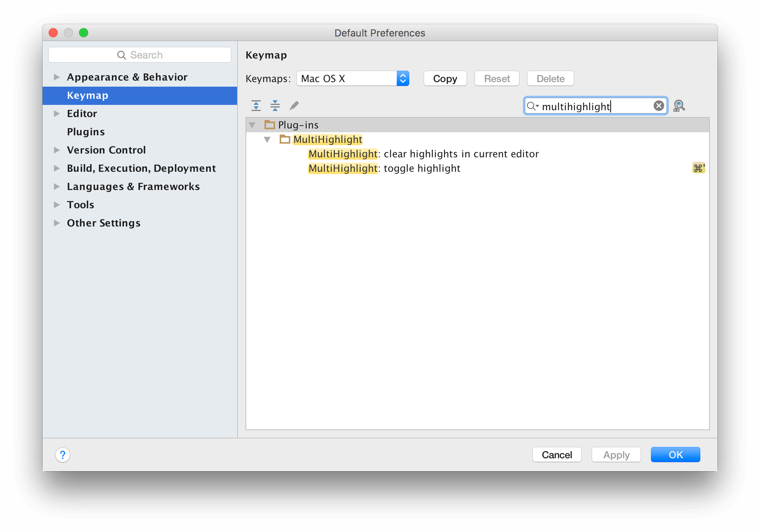Select MultiHighlight: toggle highlight action

tap(384, 168)
